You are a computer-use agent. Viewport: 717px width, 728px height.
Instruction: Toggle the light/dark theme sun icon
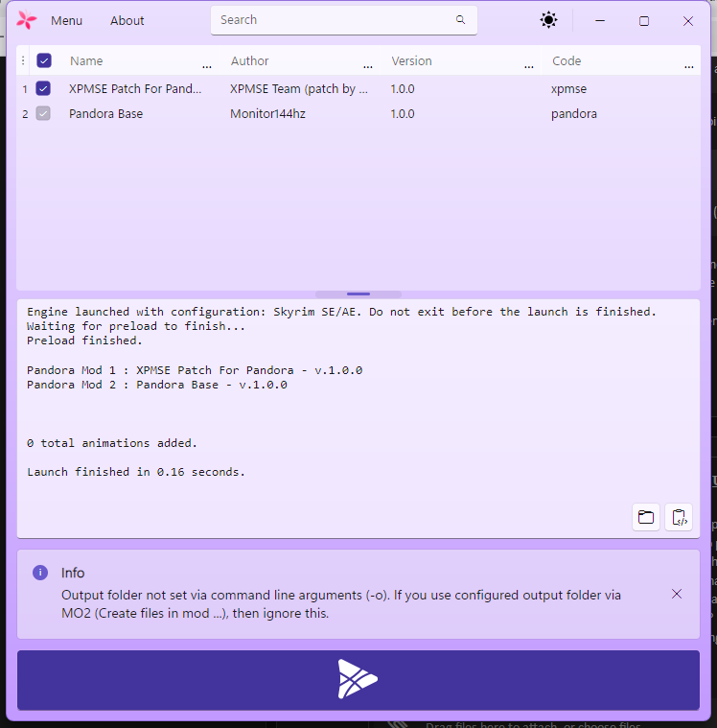tap(548, 20)
